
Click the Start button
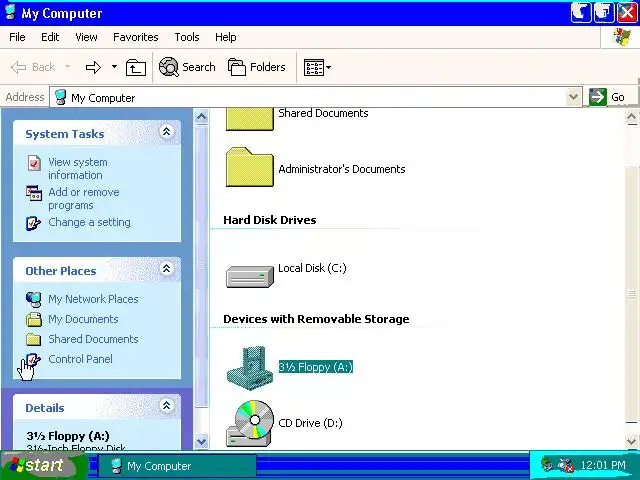click(x=43, y=465)
